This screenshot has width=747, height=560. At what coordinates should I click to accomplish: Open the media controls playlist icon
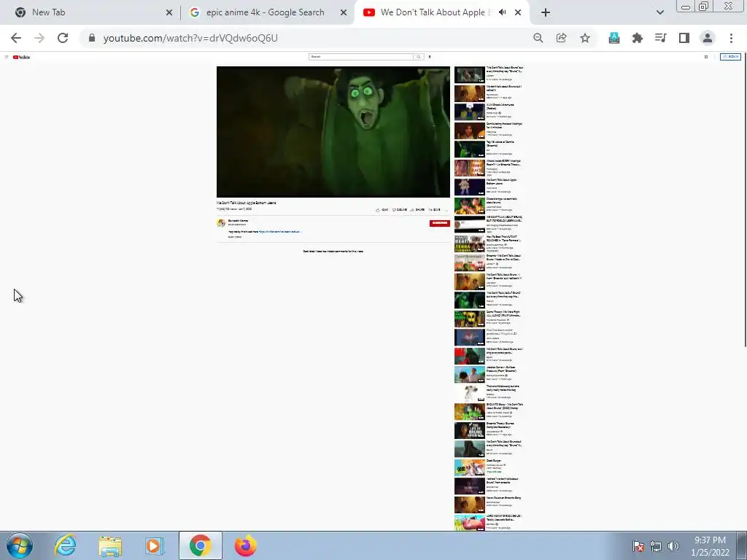coord(661,38)
